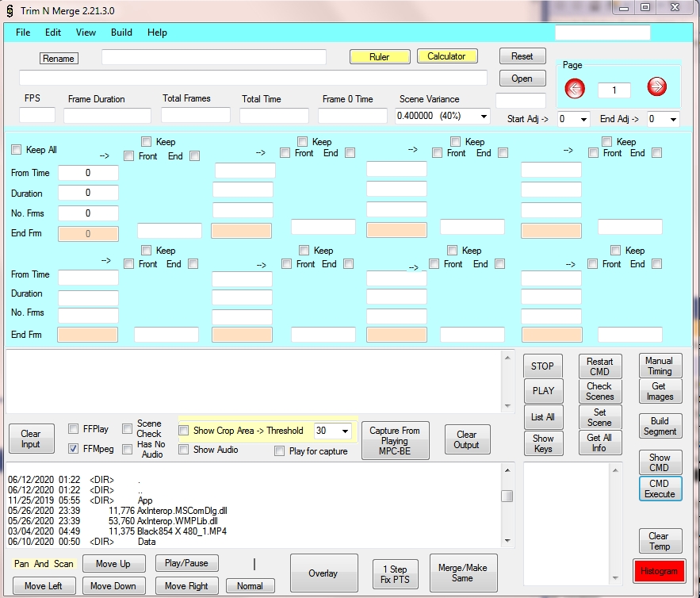Click the Calculator button
Image resolution: width=700 pixels, height=598 pixels.
[x=446, y=56]
